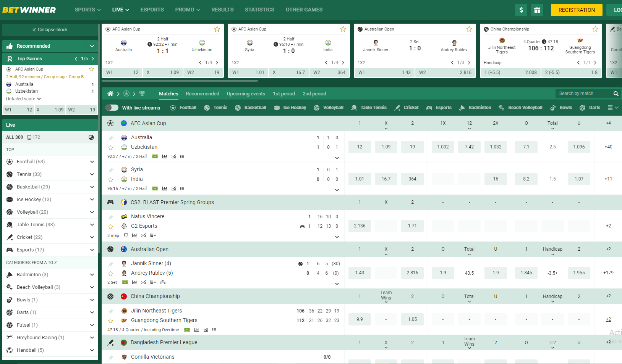Filter by Tennis in sports bar

point(216,108)
